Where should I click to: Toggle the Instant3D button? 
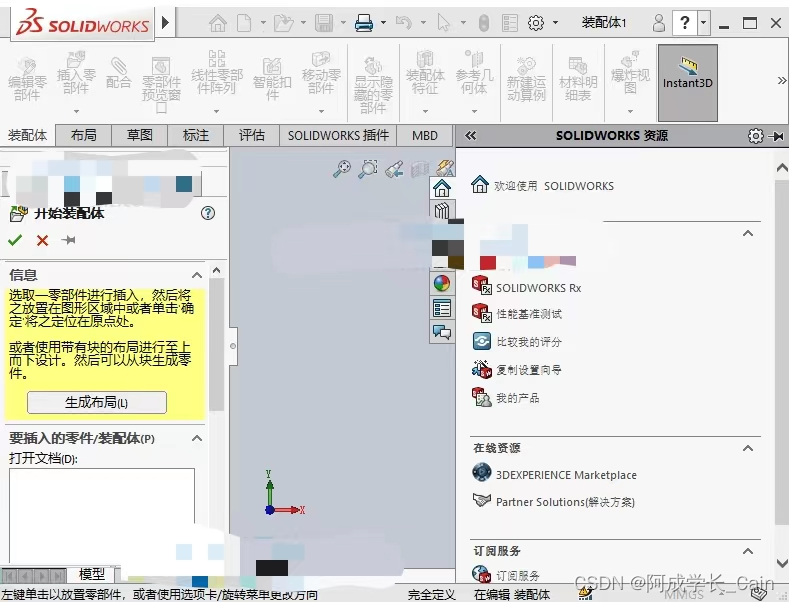point(687,82)
